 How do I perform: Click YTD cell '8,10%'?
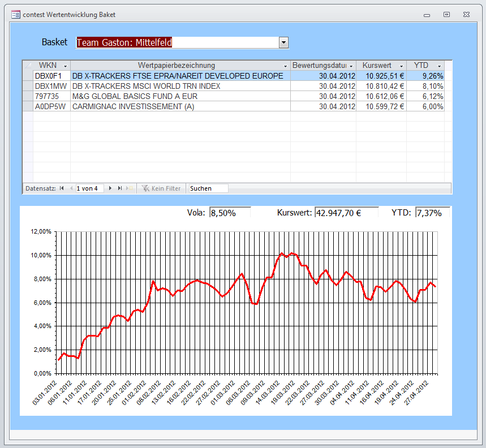[425, 86]
